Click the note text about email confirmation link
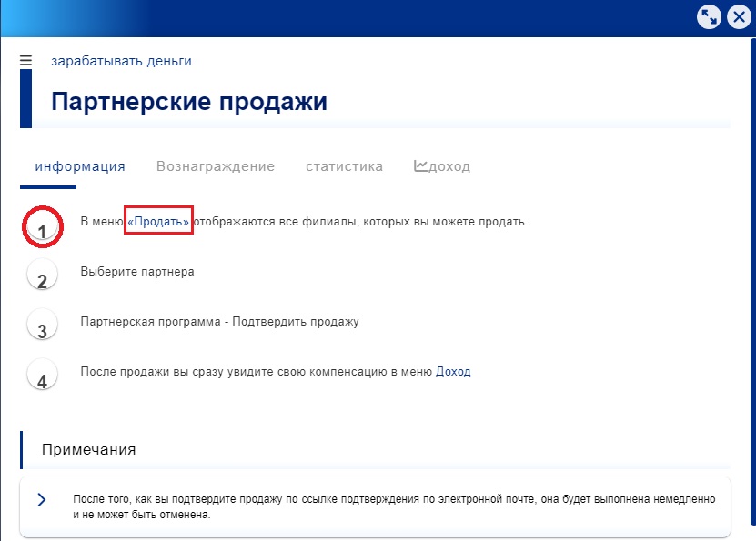This screenshot has width=756, height=541. pyautogui.click(x=395, y=506)
